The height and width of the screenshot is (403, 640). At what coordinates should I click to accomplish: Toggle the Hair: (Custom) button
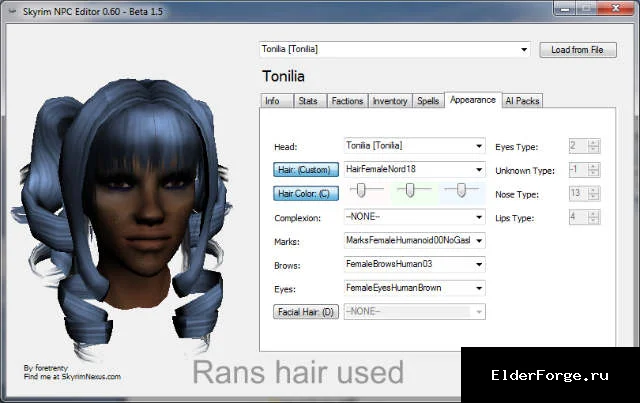click(x=306, y=170)
